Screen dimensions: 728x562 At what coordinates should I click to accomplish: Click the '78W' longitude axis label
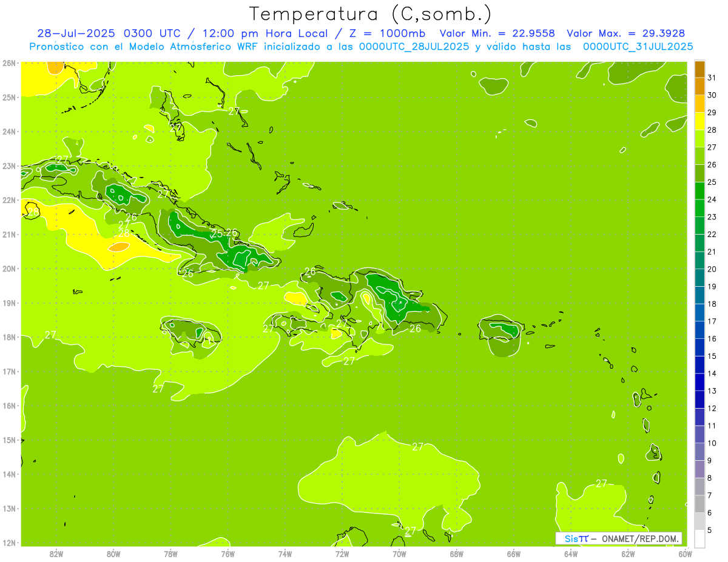click(170, 554)
